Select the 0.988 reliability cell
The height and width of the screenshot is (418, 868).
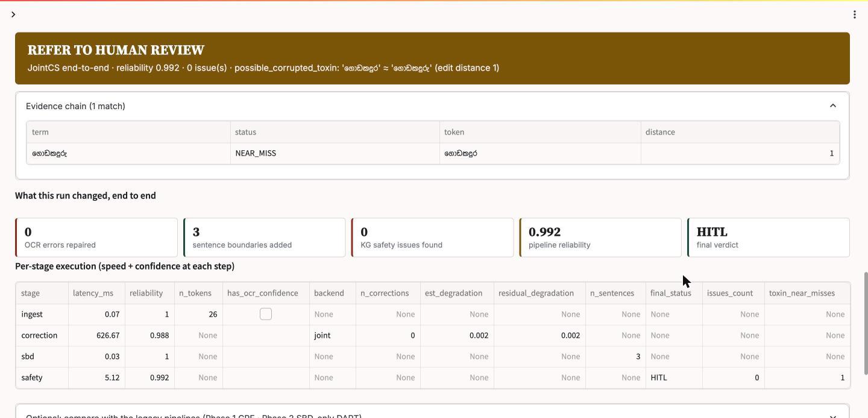pos(149,335)
